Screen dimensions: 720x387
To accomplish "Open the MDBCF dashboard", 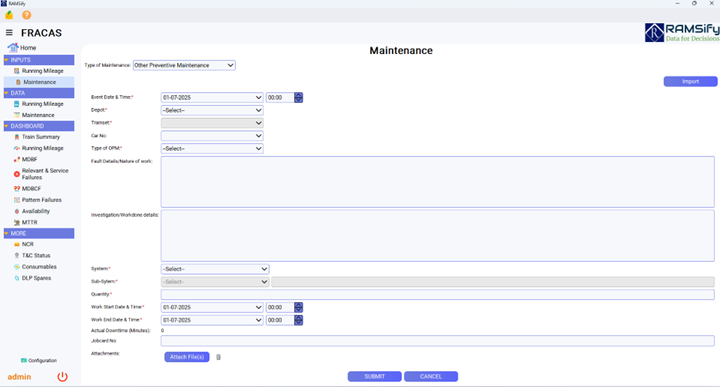I will [x=28, y=189].
